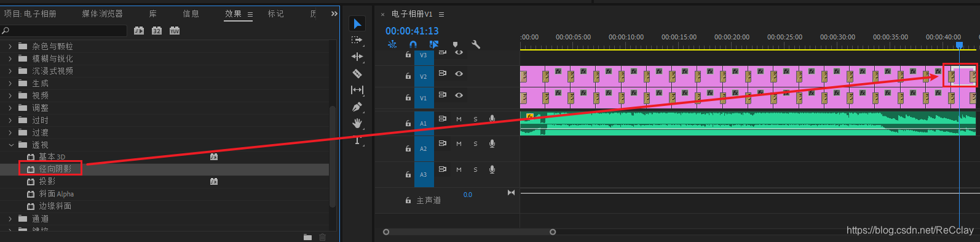Enable voice-over record on A3
980x242 pixels.
coord(492,169)
